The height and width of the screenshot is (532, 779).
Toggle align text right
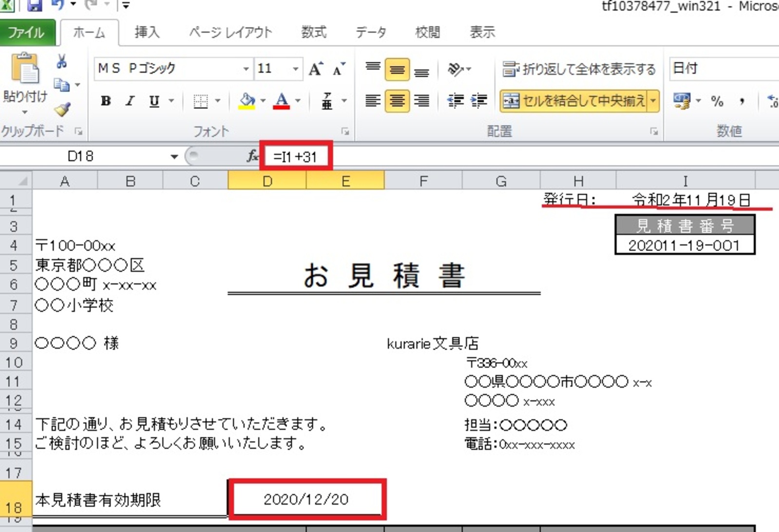(x=421, y=101)
